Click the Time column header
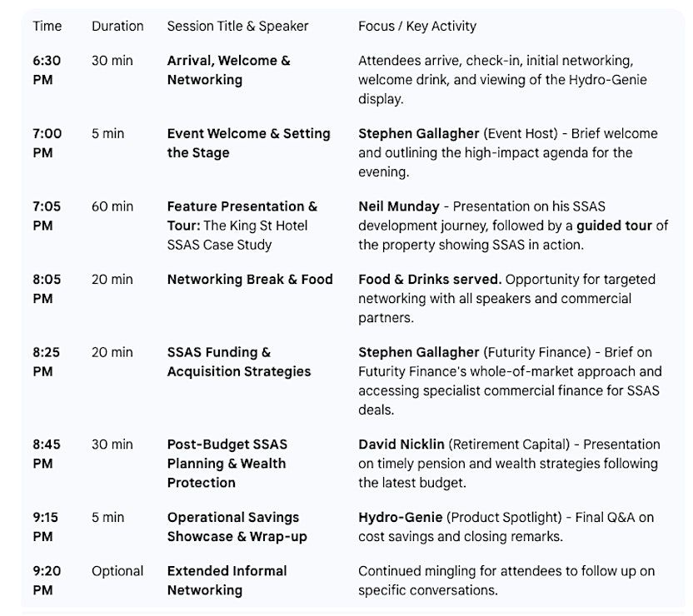 [x=47, y=26]
